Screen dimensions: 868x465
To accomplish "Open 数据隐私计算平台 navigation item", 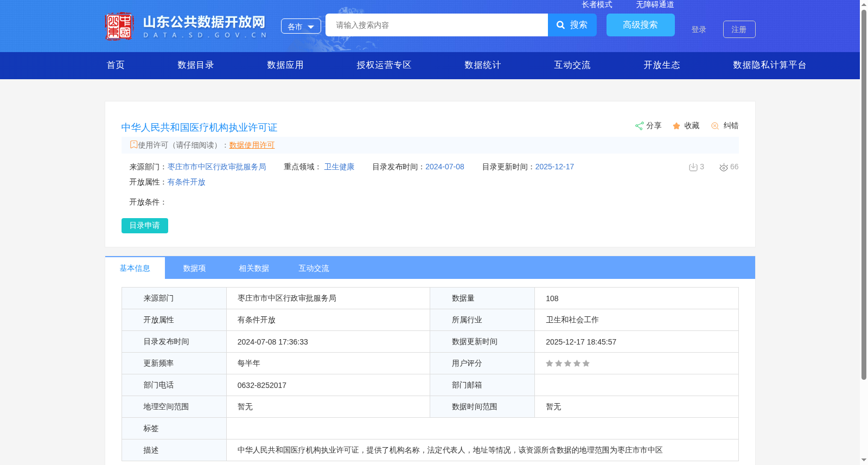I will (x=770, y=65).
